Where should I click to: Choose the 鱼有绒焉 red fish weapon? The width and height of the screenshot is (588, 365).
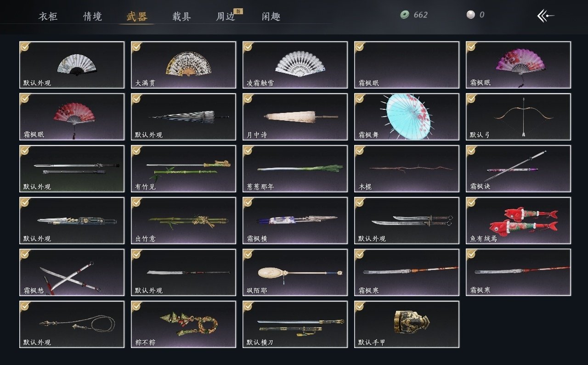pos(519,220)
